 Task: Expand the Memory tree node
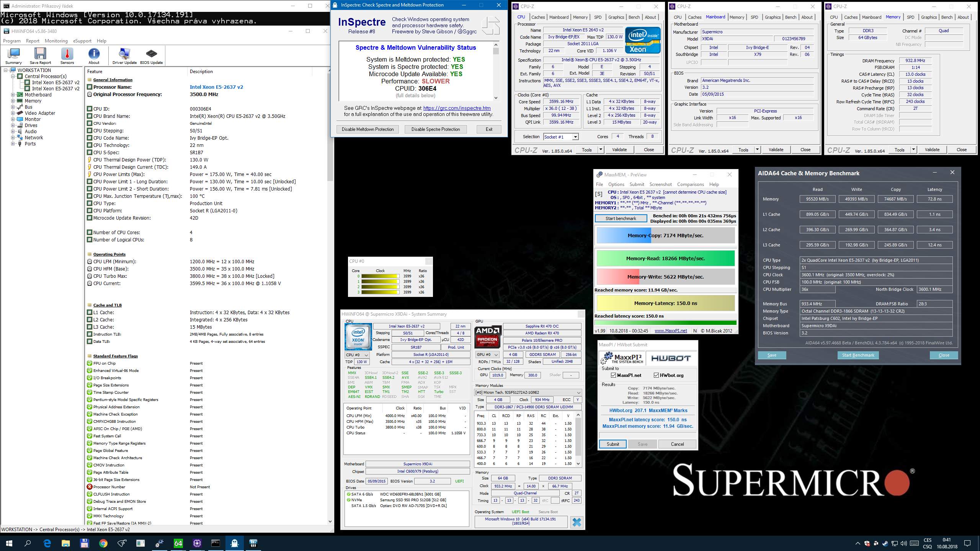click(x=13, y=101)
